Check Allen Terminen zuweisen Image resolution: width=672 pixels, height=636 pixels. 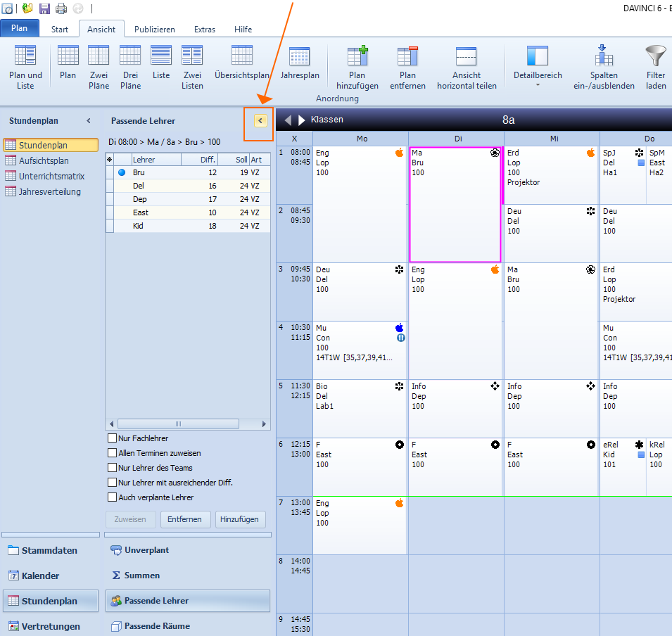click(113, 453)
